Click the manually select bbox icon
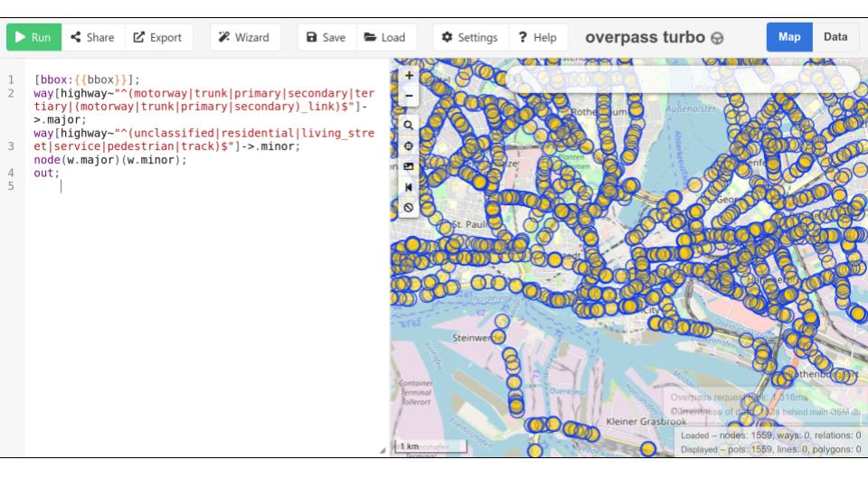This screenshot has height=488, width=868. pyautogui.click(x=409, y=166)
